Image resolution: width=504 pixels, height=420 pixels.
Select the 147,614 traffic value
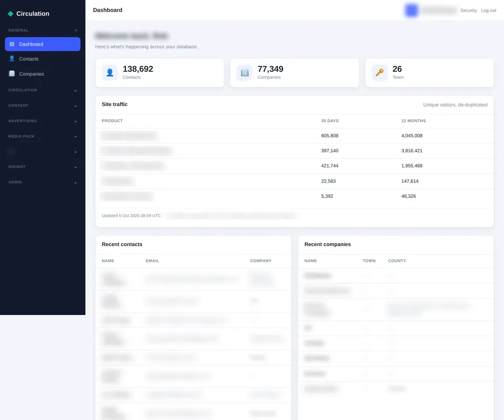tap(410, 181)
